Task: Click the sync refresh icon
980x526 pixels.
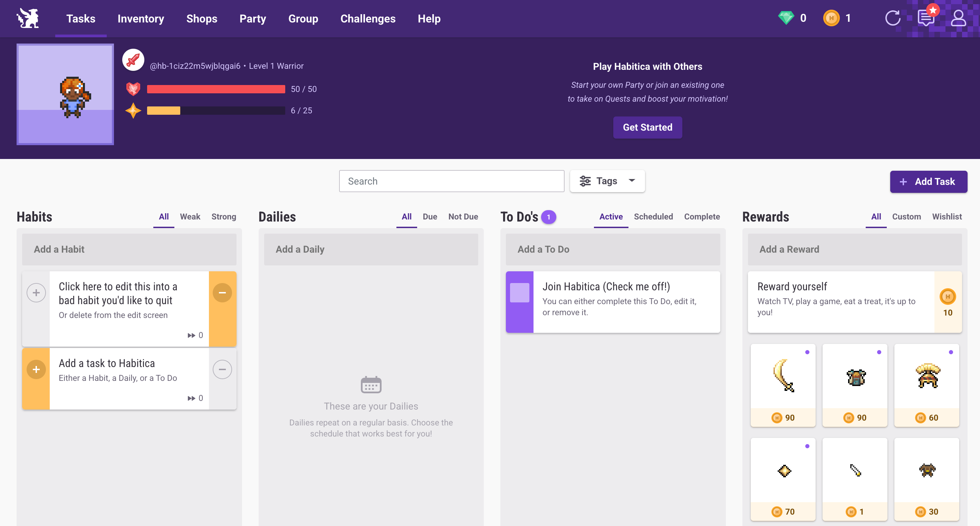Action: (893, 18)
